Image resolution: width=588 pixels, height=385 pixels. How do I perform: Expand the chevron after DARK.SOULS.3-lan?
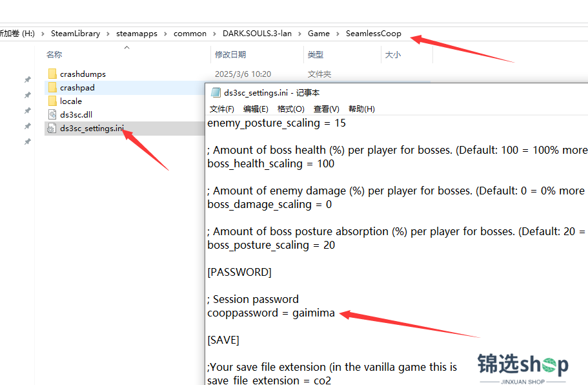[299, 34]
